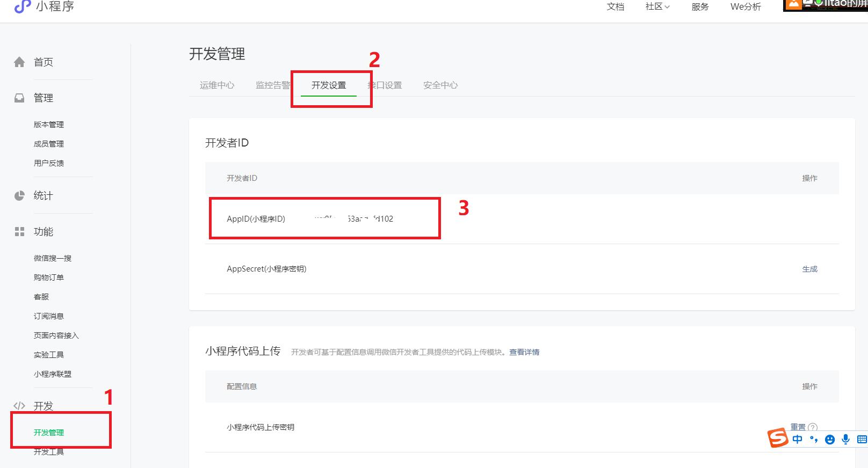Image resolution: width=868 pixels, height=468 pixels.
Task: Click the masked AppID value ending in 102
Action: 353,219
